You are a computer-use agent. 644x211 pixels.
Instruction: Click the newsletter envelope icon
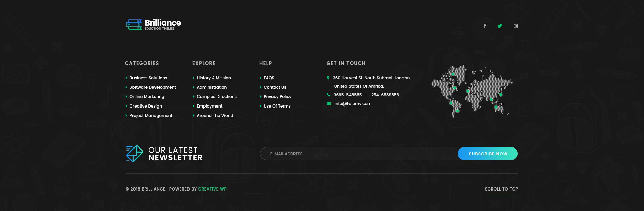[134, 154]
